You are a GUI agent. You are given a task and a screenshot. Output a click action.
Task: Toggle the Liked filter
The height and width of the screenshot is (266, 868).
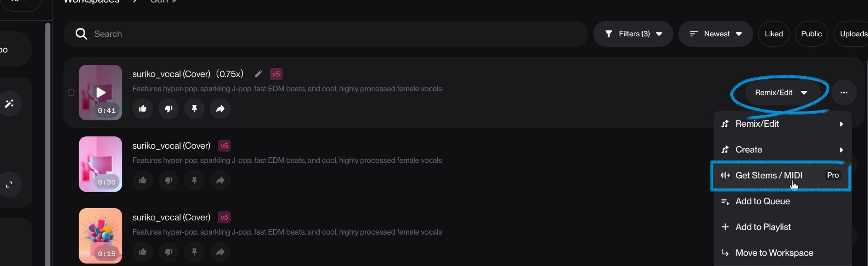click(x=773, y=34)
